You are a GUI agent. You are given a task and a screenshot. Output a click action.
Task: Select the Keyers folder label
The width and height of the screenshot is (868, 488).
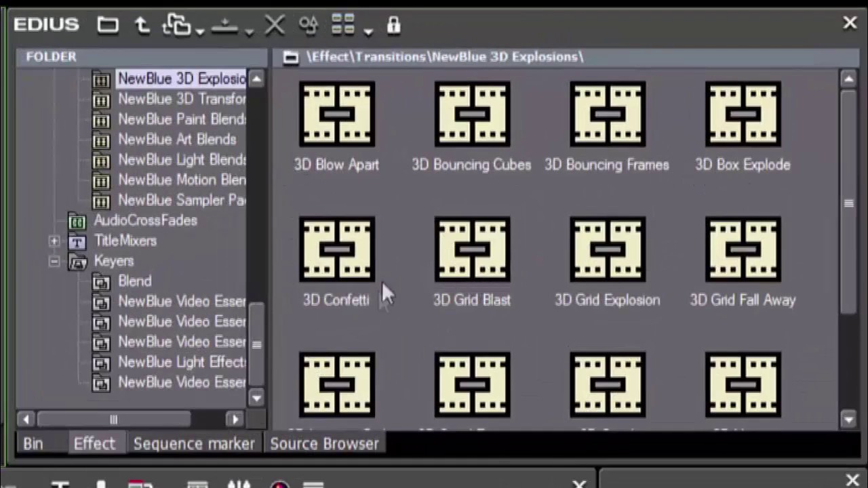click(114, 262)
